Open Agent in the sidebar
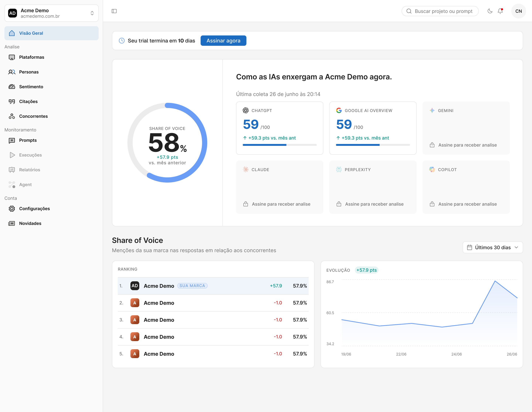The image size is (532, 412). pyautogui.click(x=51, y=185)
